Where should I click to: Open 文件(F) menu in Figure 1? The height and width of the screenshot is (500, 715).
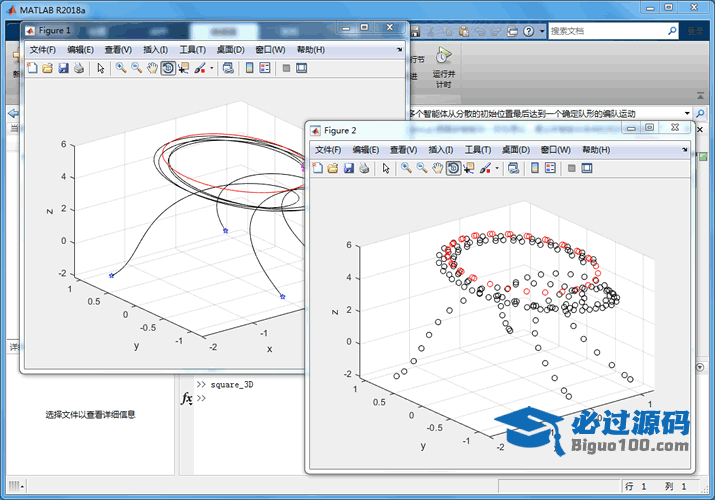click(42, 50)
